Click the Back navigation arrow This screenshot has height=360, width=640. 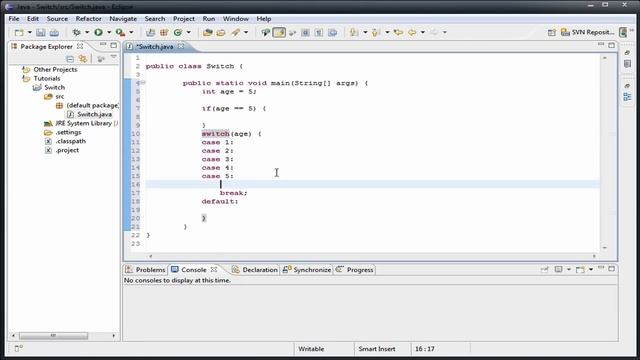point(412,32)
